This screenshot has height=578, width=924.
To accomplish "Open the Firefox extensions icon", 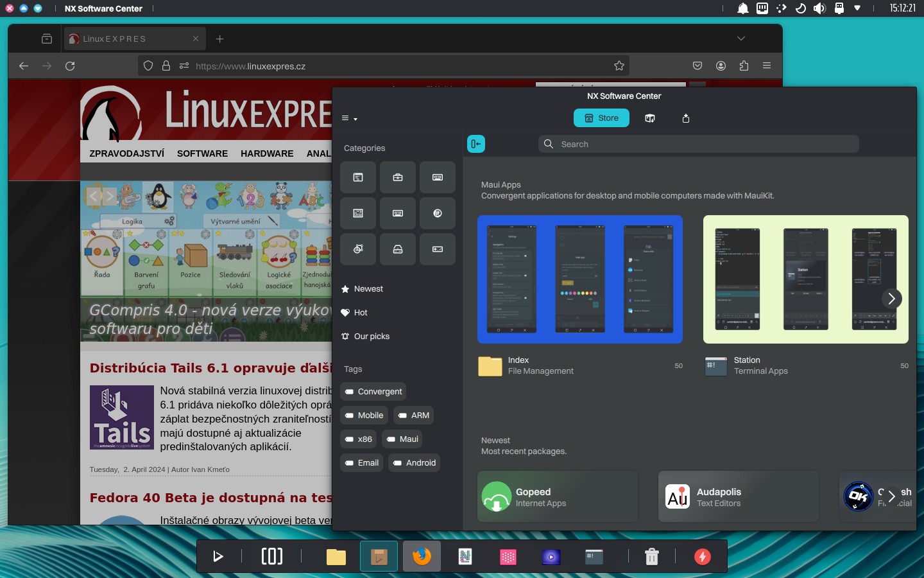I will click(x=744, y=66).
